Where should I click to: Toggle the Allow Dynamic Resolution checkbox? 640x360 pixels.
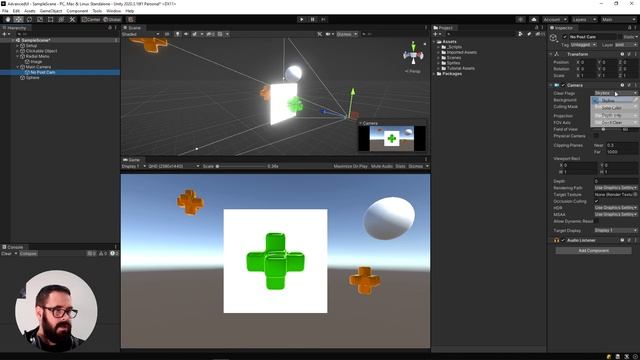[596, 221]
